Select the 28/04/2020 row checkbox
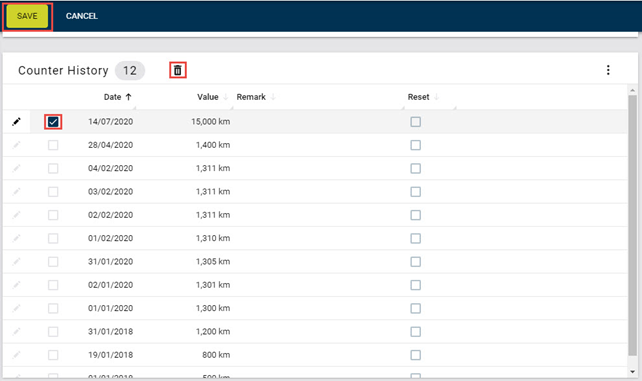 (53, 145)
